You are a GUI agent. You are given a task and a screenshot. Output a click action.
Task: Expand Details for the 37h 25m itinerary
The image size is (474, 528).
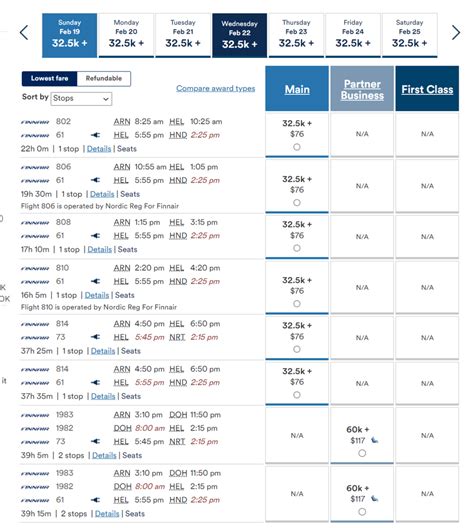[x=103, y=351]
